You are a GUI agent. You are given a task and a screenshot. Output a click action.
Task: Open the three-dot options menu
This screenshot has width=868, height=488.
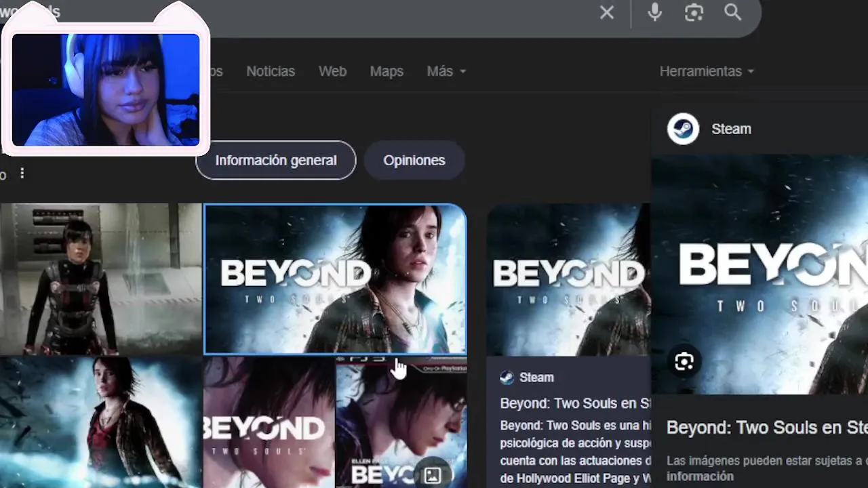coord(22,174)
